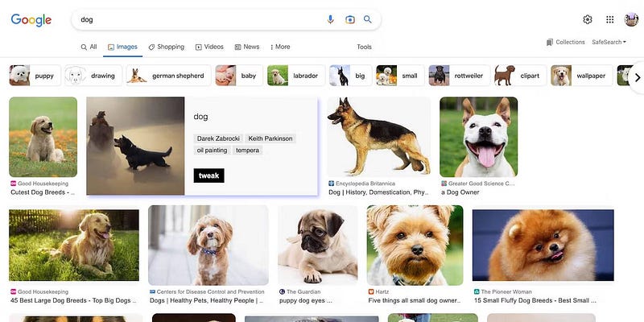Switch to the News tab

[247, 47]
